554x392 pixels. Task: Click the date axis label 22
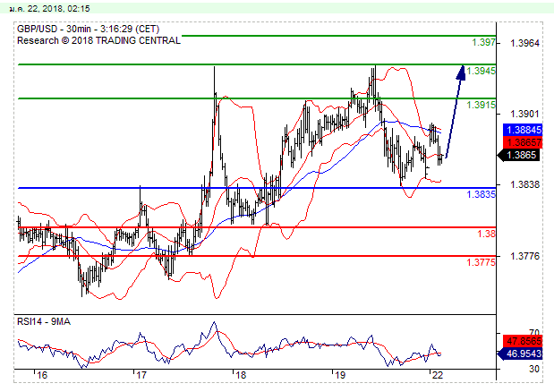[438, 375]
